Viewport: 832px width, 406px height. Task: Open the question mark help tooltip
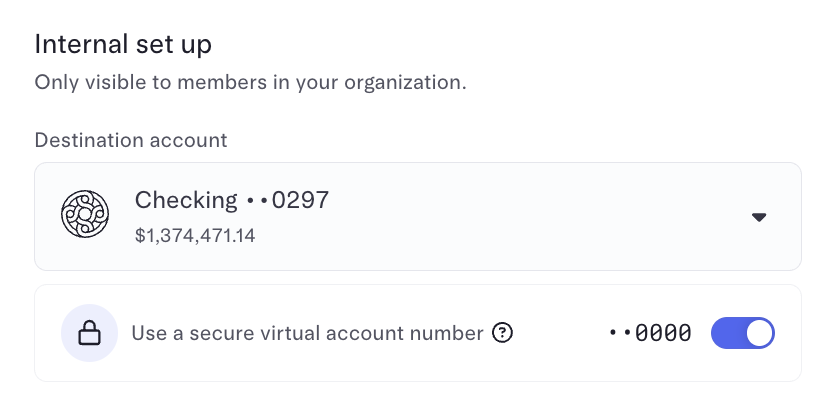tap(502, 333)
